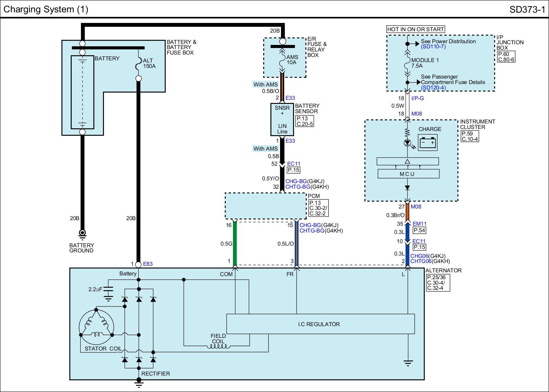Click the AMS 10A fuse symbol
The image size is (549, 392).
click(282, 61)
